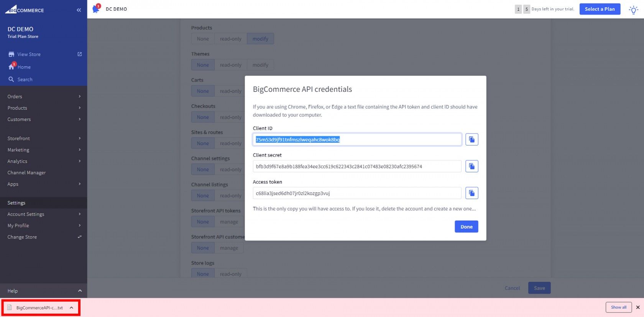Set Store logs permission to read-only
Screen dimensions: 644x317
[x=231, y=274]
